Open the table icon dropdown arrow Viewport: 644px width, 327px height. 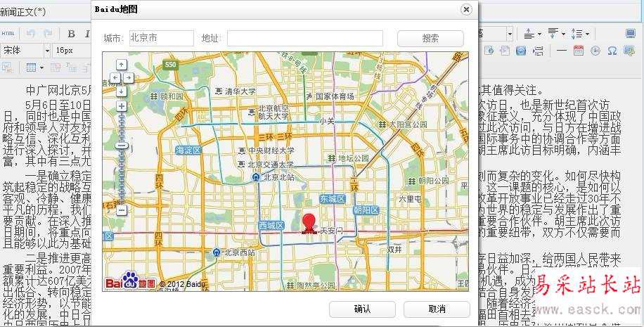point(41,68)
